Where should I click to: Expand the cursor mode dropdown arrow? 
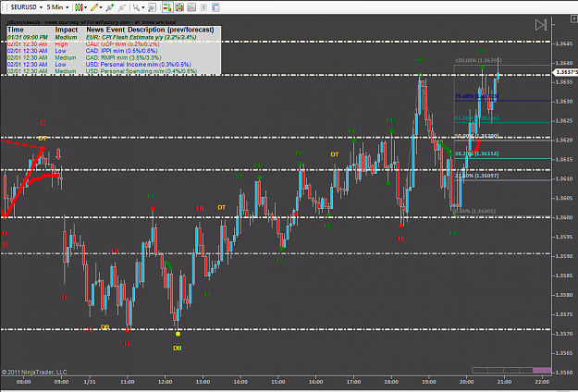[143, 7]
